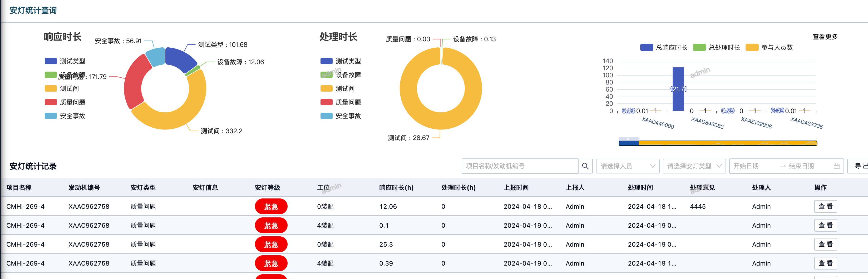Screen dimensions: 868x279
Task: Click the 紧急 tag in the 12.06 row
Action: (x=271, y=206)
